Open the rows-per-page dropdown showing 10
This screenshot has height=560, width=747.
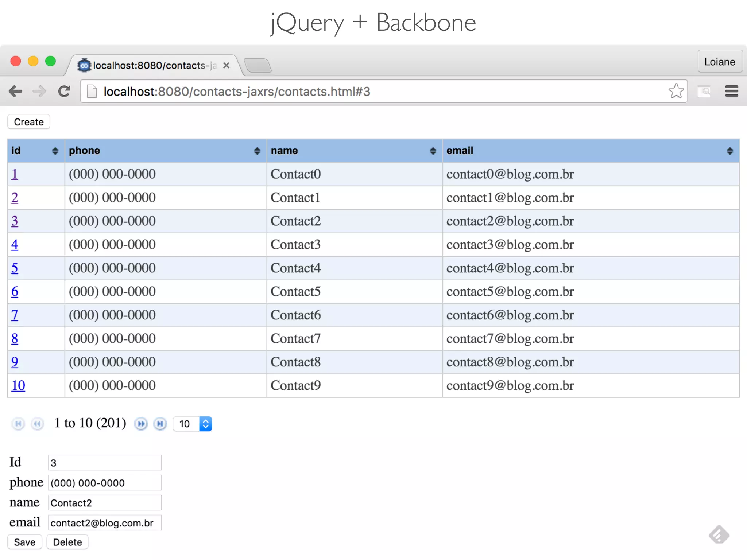click(x=193, y=424)
